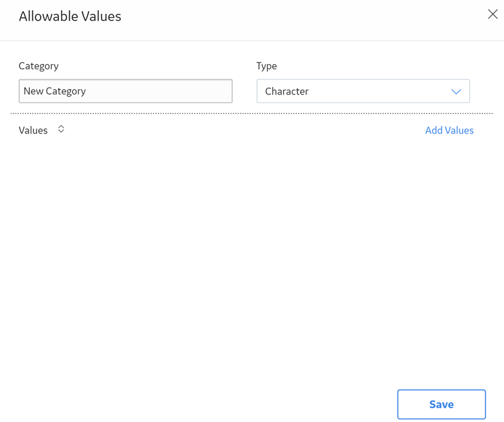Open the Type dropdown showing Character
Image resolution: width=504 pixels, height=422 pixels.
tap(364, 91)
